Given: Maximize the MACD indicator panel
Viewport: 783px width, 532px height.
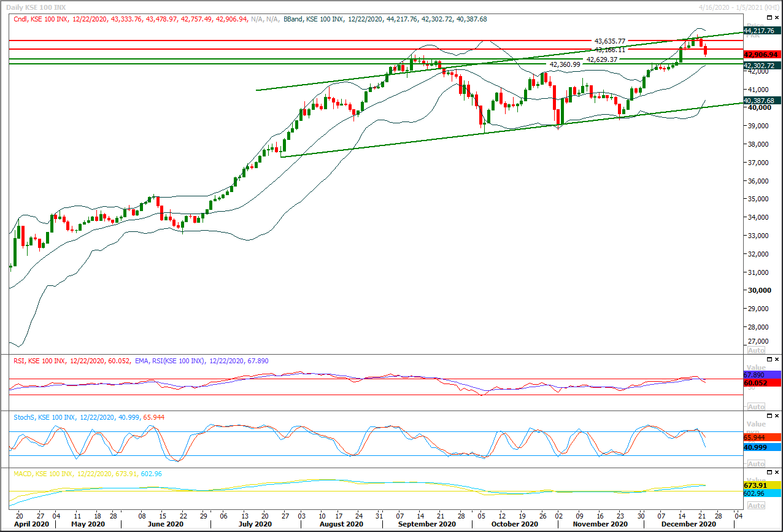Looking at the screenshot, I should 768,474.
